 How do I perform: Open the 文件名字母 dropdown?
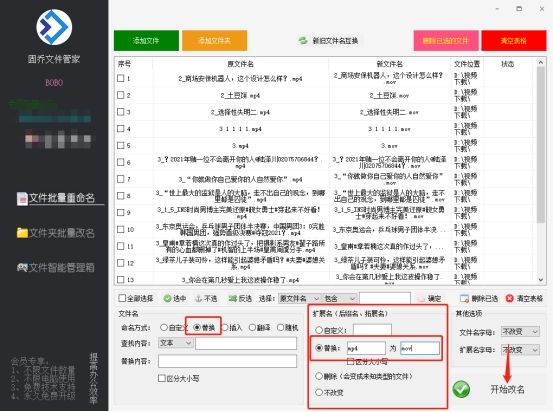520,332
